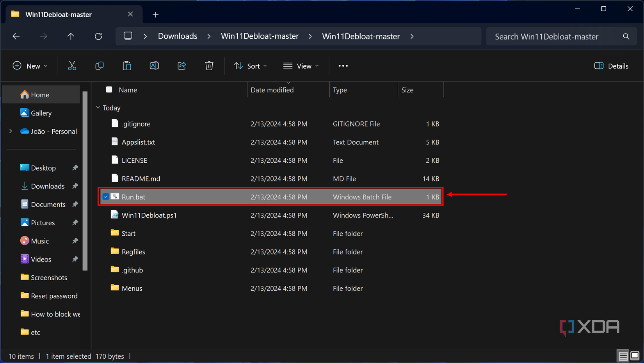Open the See more ellipsis menu
644x363 pixels.
(x=343, y=66)
